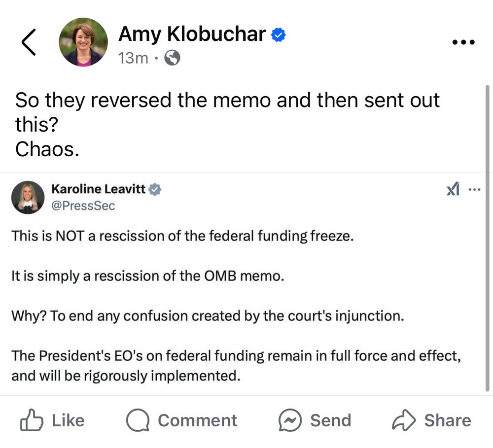Tap the 13m post timestamp

[x=133, y=59]
